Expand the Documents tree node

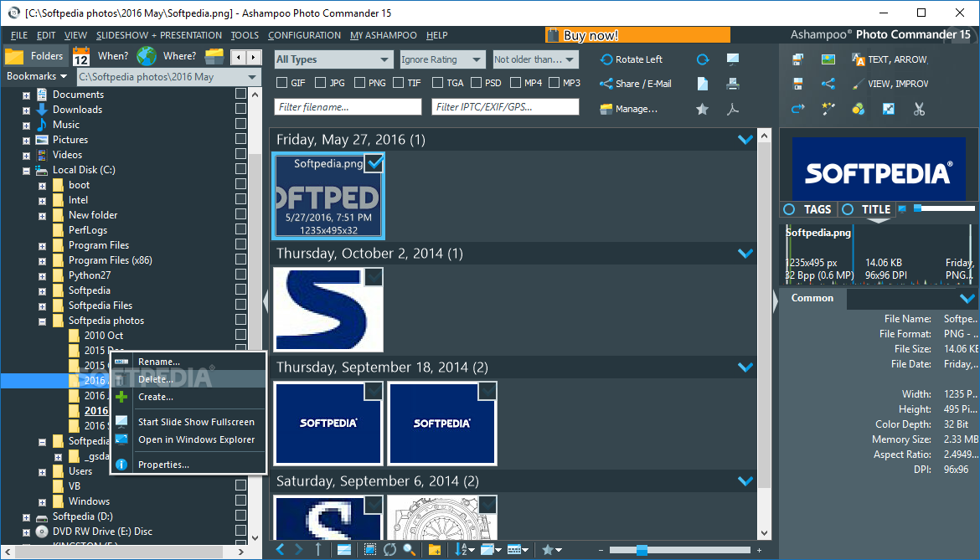26,95
